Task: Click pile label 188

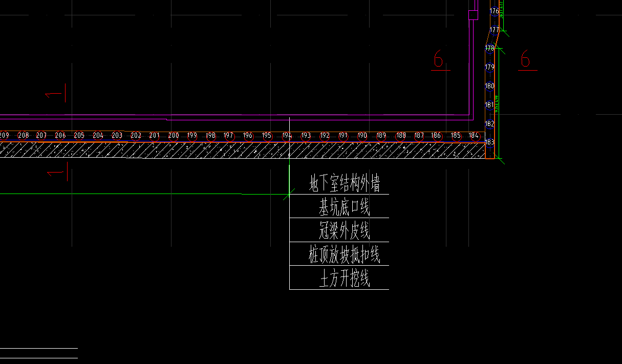Action: pyautogui.click(x=401, y=136)
